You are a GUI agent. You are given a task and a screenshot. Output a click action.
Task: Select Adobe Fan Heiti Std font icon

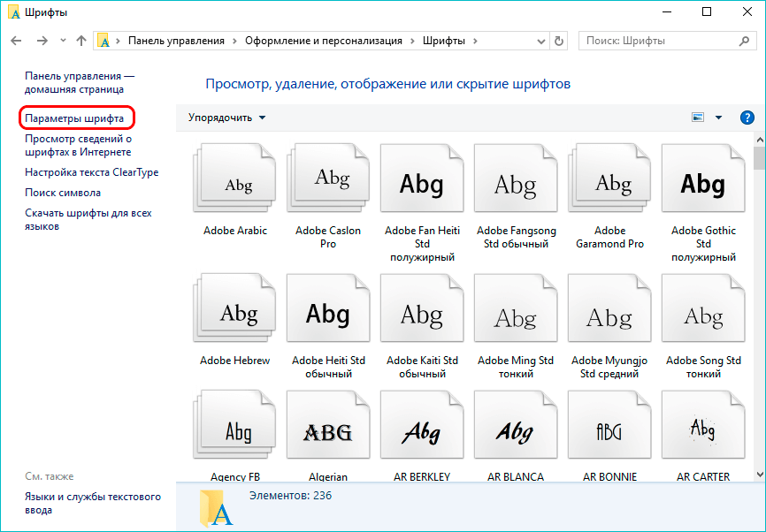422,179
